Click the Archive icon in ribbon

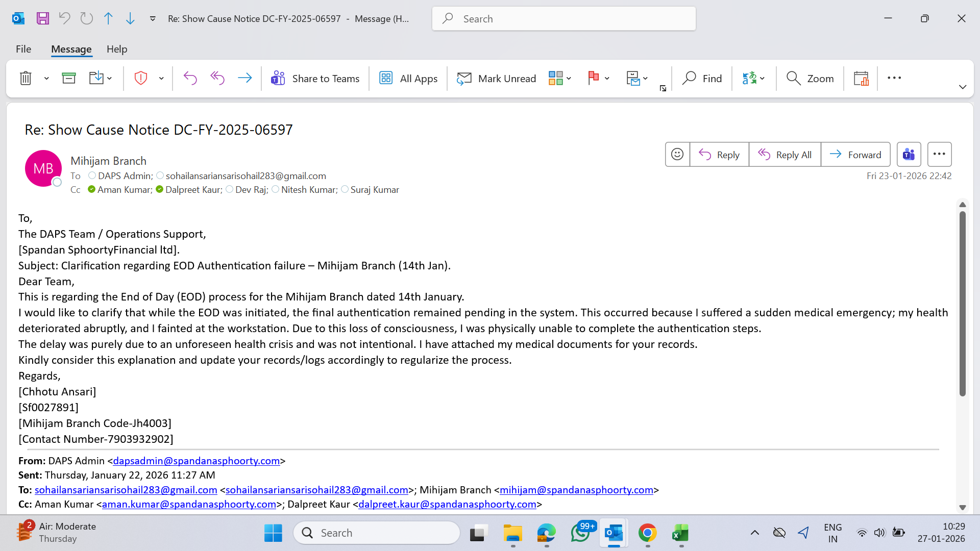tap(68, 78)
